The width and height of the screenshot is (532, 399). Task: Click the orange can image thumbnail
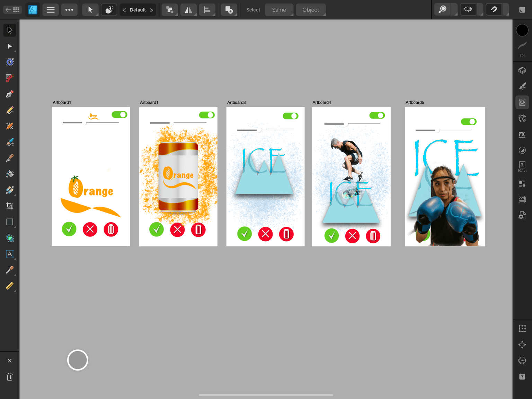click(x=178, y=176)
